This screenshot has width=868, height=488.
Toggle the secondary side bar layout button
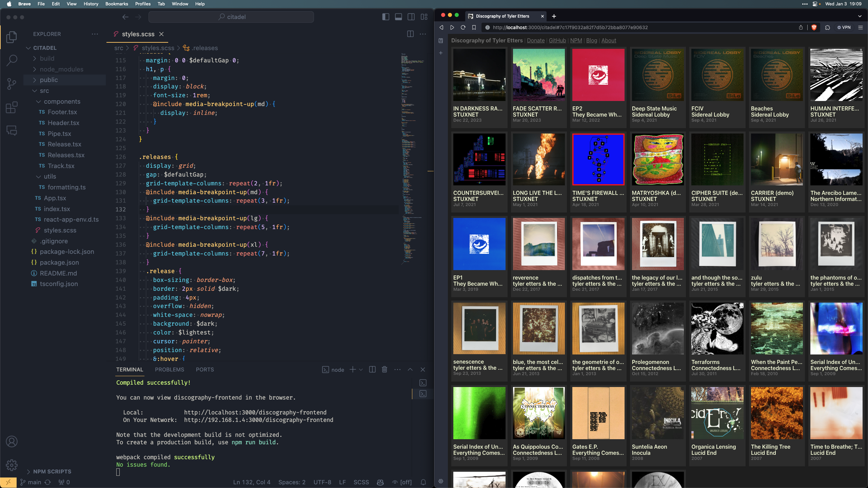click(x=411, y=17)
